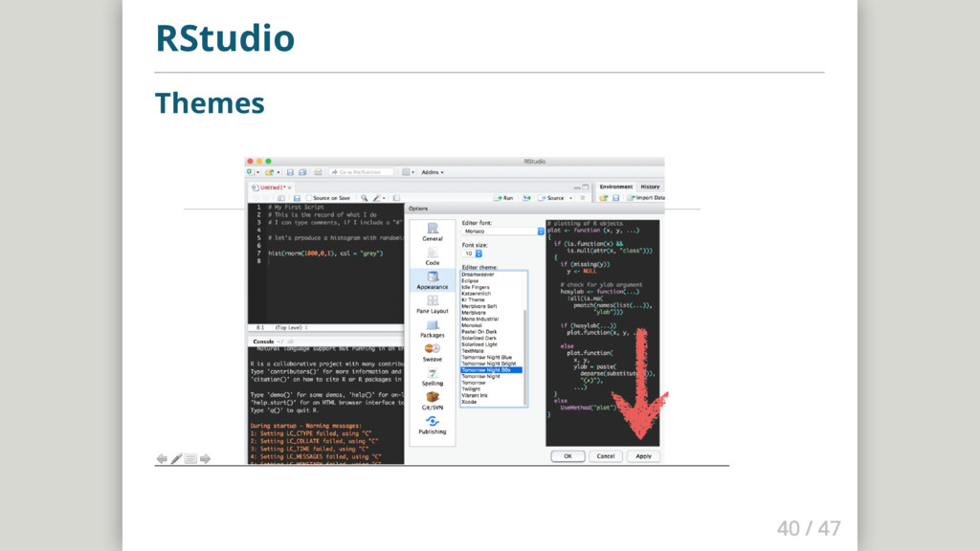Click the save icon in main toolbar
Viewport: 980px width, 551px height.
[290, 172]
